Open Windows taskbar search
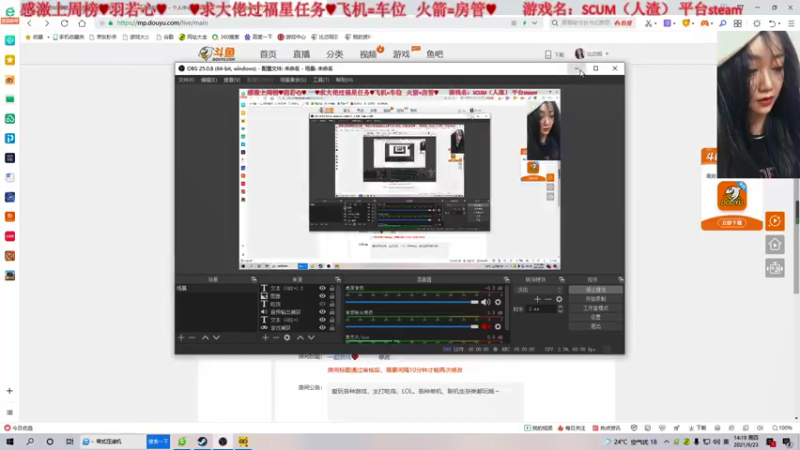 30,441
